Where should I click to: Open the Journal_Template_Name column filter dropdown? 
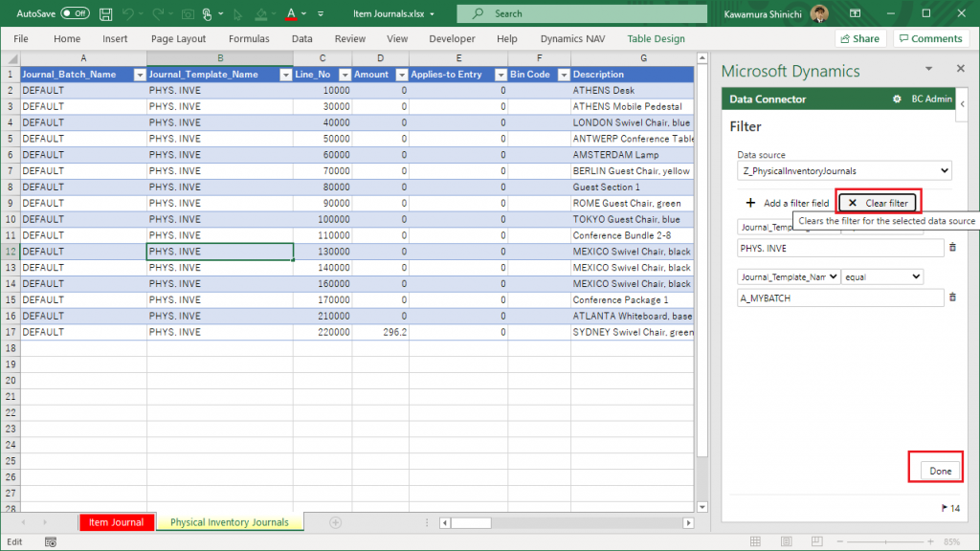click(x=285, y=75)
